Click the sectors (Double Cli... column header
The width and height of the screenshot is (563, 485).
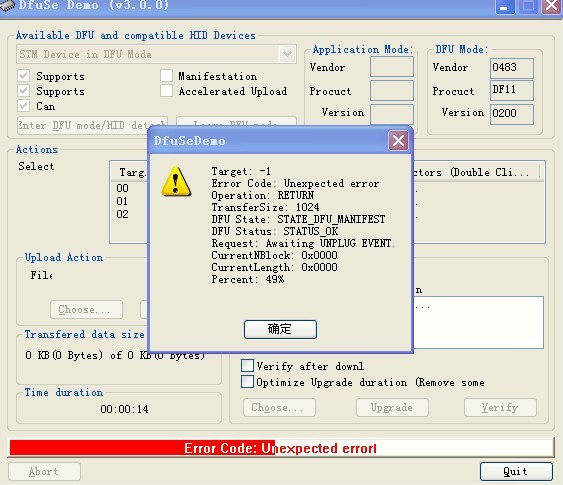click(x=477, y=172)
